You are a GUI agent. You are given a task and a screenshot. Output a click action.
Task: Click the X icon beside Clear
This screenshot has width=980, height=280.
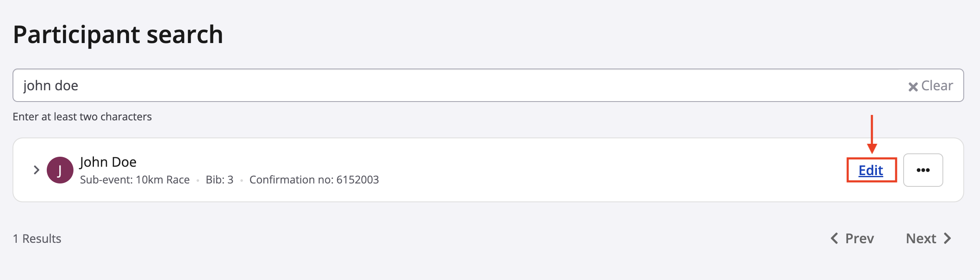[913, 87]
